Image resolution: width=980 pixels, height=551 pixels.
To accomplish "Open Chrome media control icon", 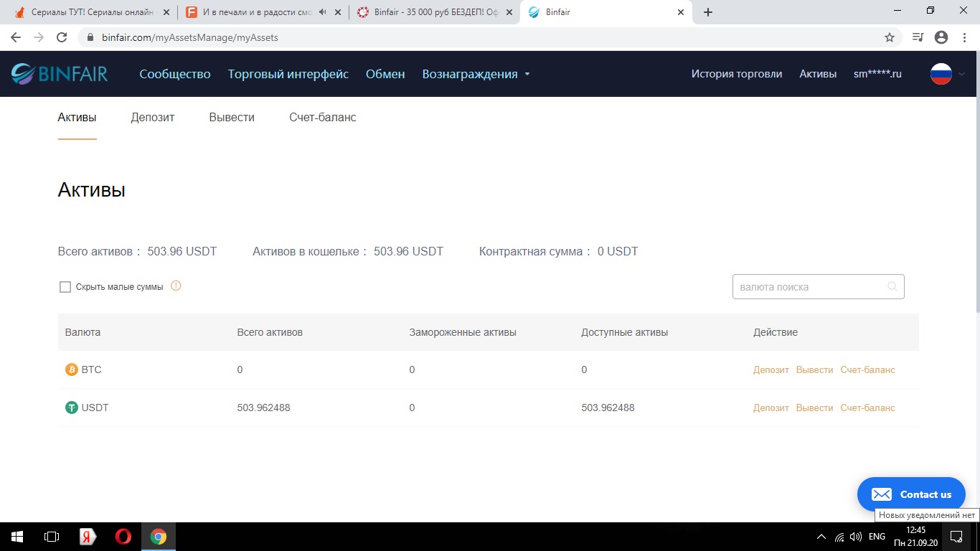I will (918, 37).
